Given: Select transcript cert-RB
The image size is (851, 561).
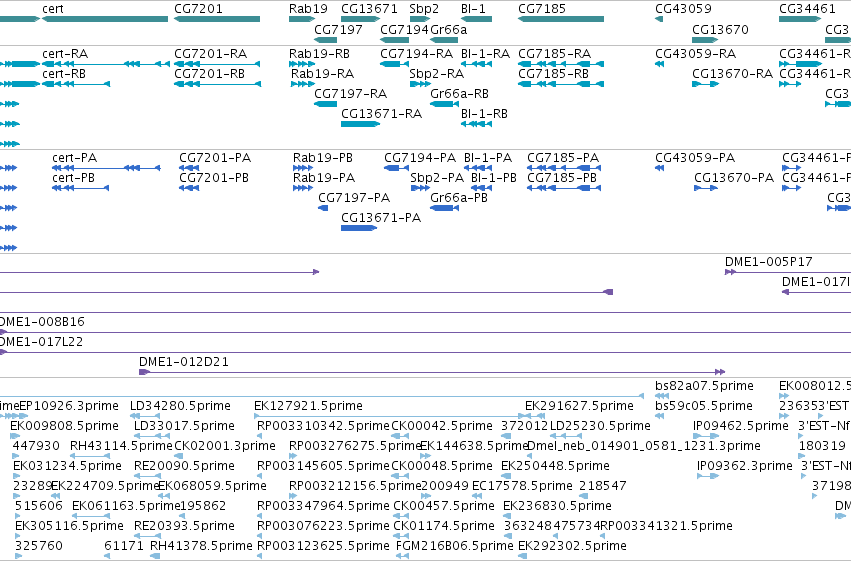Looking at the screenshot, I should [64, 74].
